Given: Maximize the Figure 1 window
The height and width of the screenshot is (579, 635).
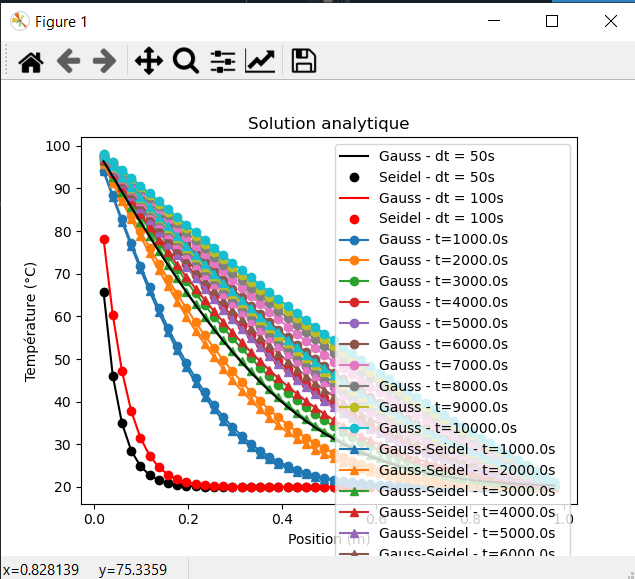Looking at the screenshot, I should (551, 21).
